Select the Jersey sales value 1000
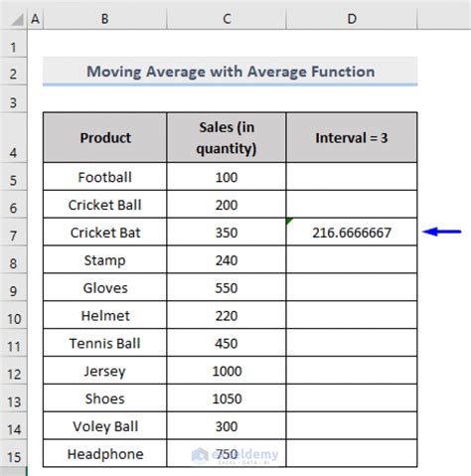This screenshot has width=471, height=476. (227, 371)
